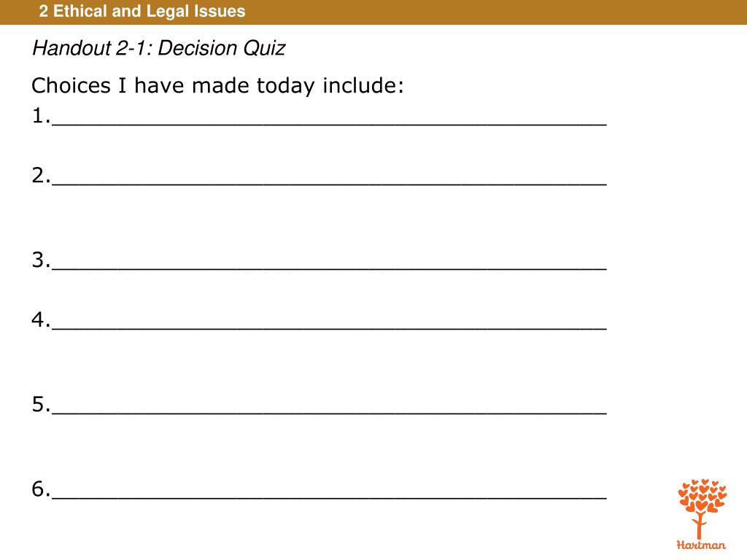Select the '2 Ethical and Legal Issues' header
747x560 pixels.
click(x=142, y=11)
